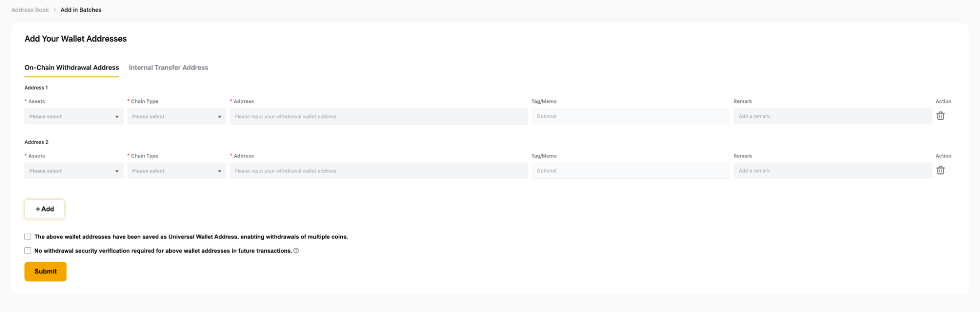980x312 pixels.
Task: Tick the no withdrawal security verification checkbox
Action: (28, 251)
